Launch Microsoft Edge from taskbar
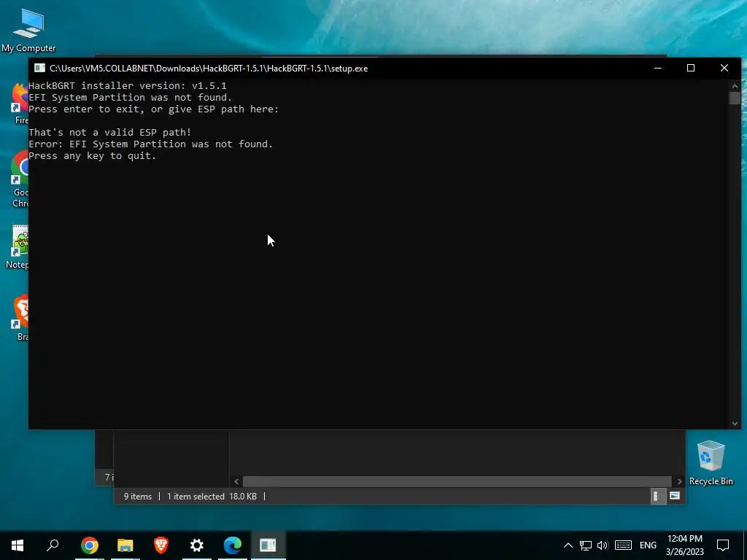 [233, 545]
